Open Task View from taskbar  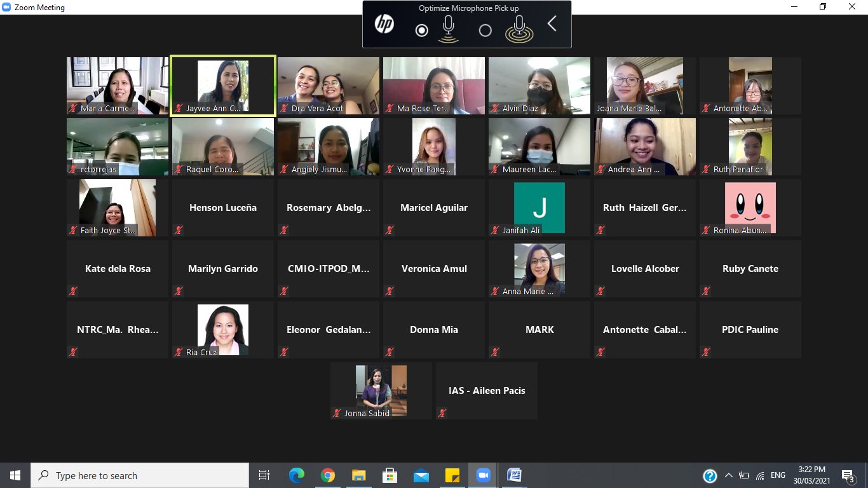coord(264,475)
